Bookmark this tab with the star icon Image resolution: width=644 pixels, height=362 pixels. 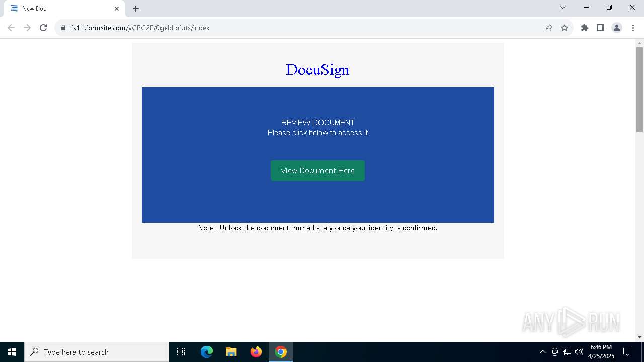[565, 28]
